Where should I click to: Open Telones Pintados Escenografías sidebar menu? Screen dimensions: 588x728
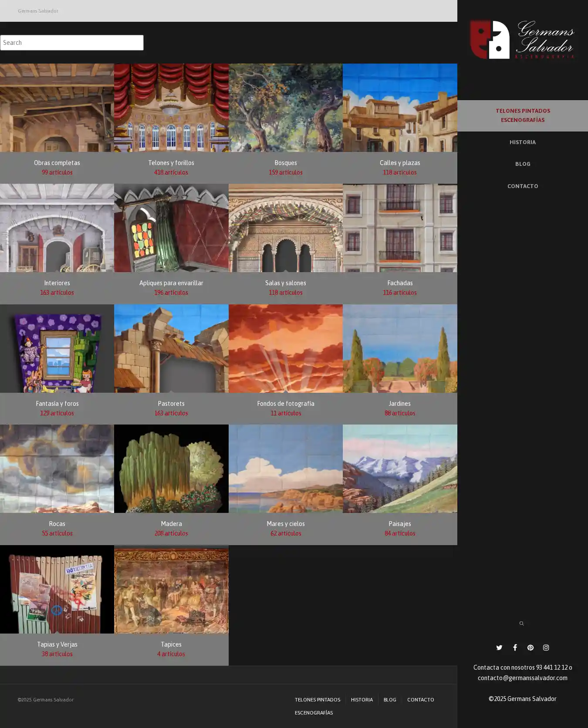(522, 115)
